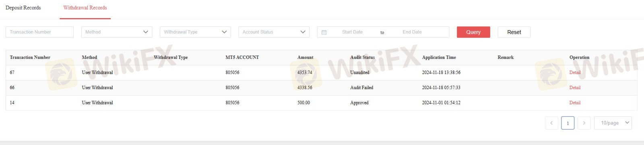Open the Method dropdown
Screen dimensions: 644x145
click(x=117, y=32)
